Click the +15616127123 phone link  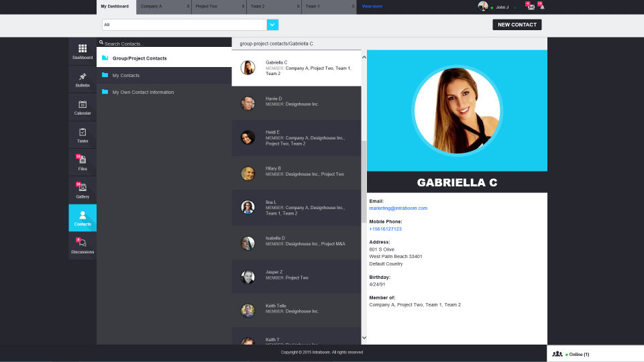point(385,229)
